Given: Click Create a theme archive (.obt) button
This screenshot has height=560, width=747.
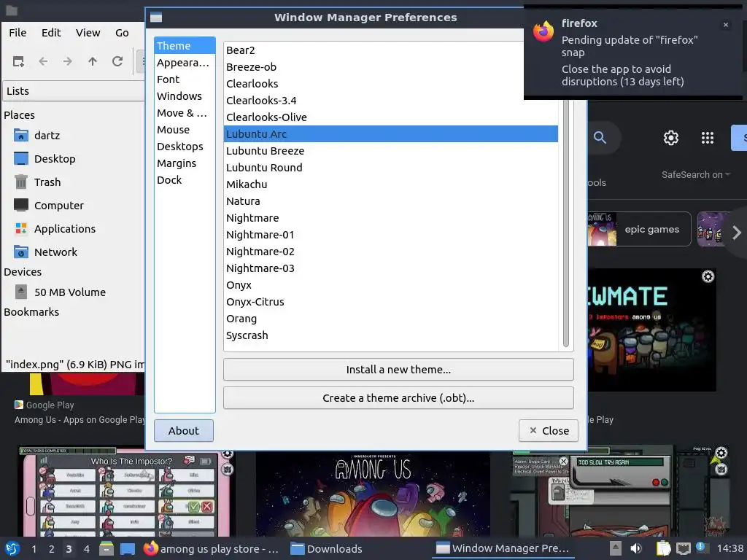Looking at the screenshot, I should (x=398, y=398).
